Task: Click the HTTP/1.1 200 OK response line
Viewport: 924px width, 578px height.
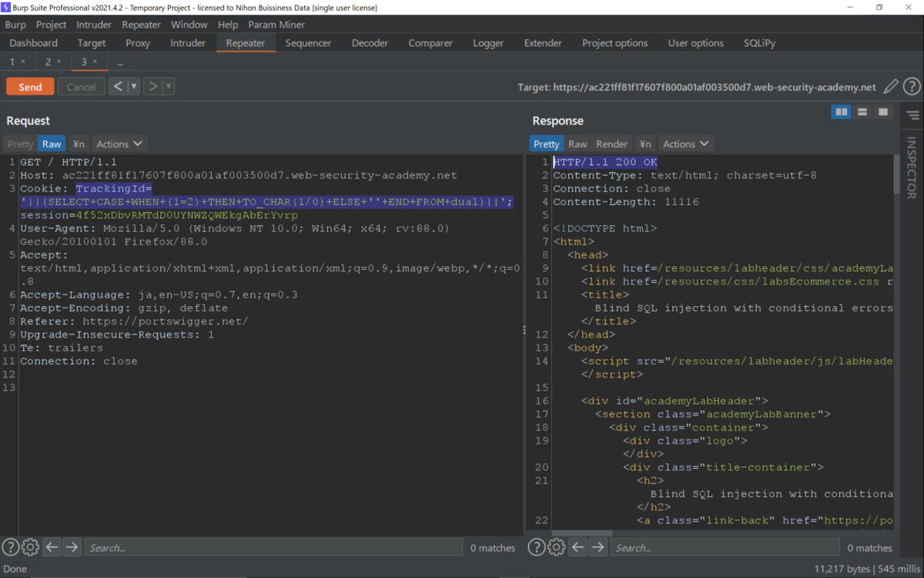Action: 605,162
